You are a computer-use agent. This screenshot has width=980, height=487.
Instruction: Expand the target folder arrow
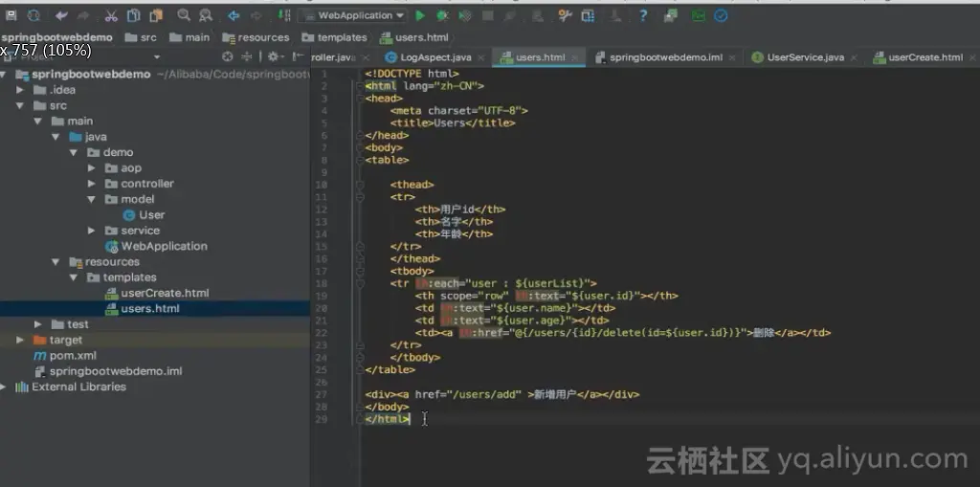coord(21,340)
